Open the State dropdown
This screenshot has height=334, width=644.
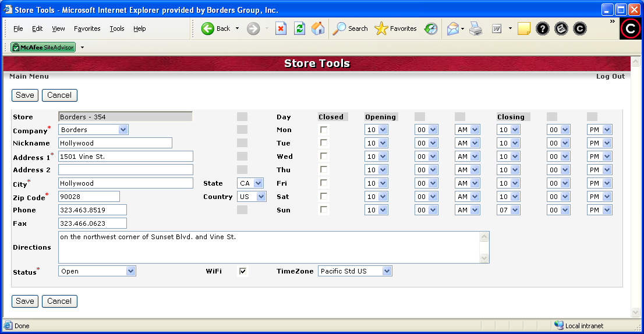[x=250, y=183]
